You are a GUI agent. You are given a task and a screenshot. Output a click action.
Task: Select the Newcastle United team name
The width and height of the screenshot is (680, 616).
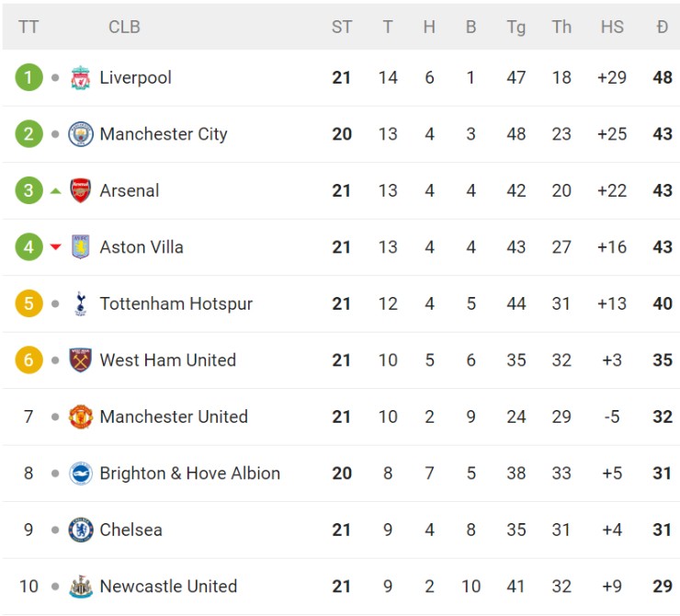tap(168, 587)
